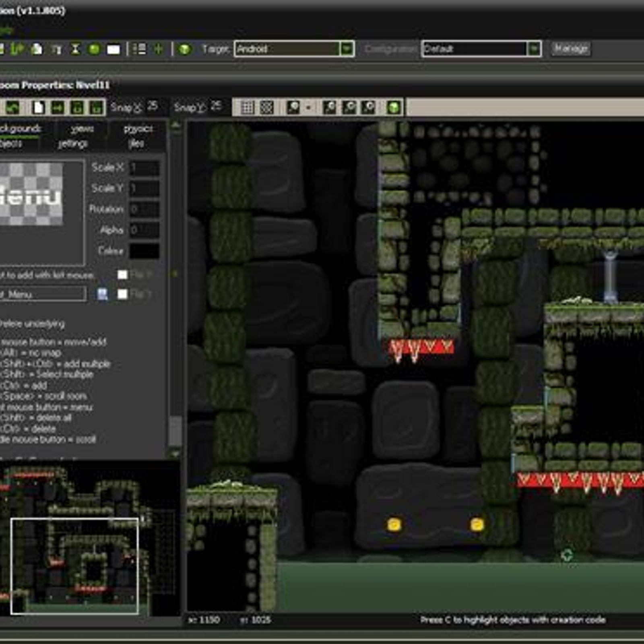Click the x: 1150 status coordinate
The width and height of the screenshot is (644, 644).
[204, 620]
